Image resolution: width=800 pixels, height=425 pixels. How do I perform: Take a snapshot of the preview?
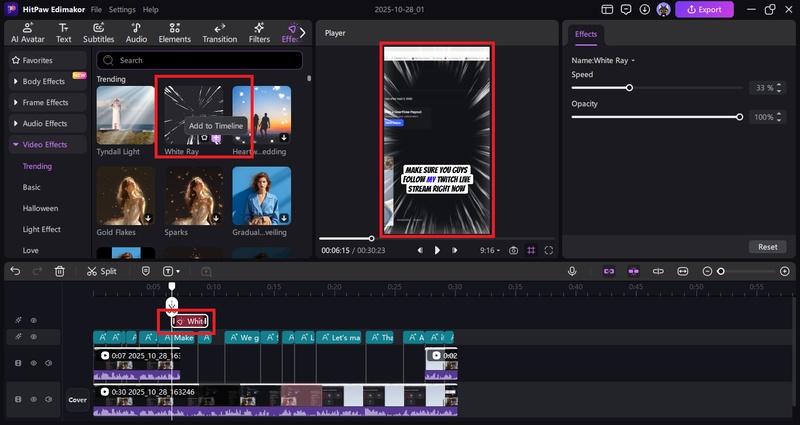[513, 251]
